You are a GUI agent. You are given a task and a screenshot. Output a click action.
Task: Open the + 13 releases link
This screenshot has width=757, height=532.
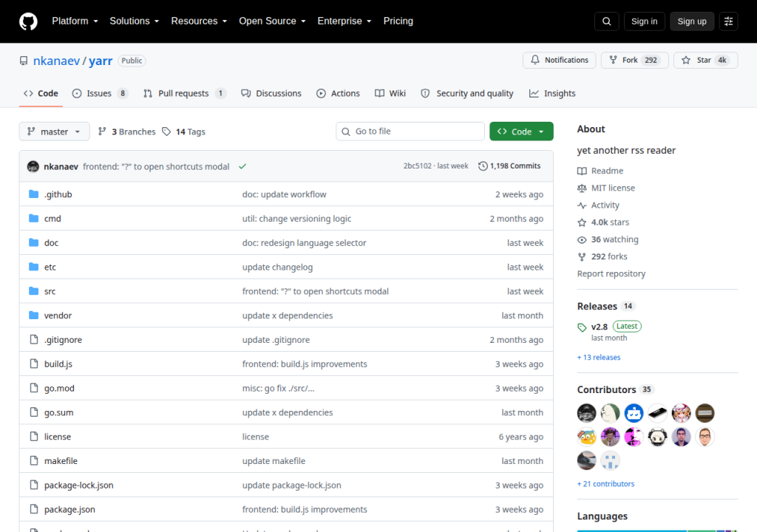(x=599, y=357)
